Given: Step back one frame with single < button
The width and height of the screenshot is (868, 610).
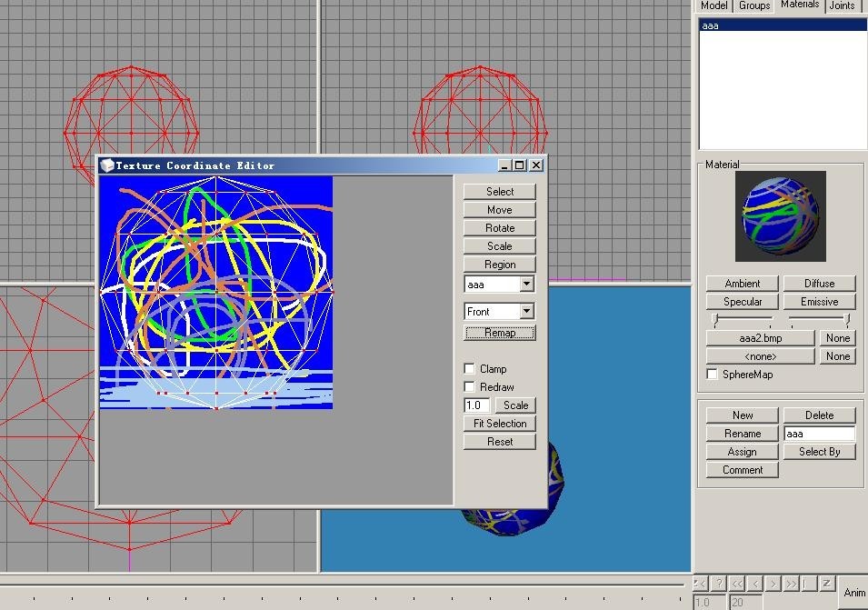Looking at the screenshot, I should pos(754,584).
